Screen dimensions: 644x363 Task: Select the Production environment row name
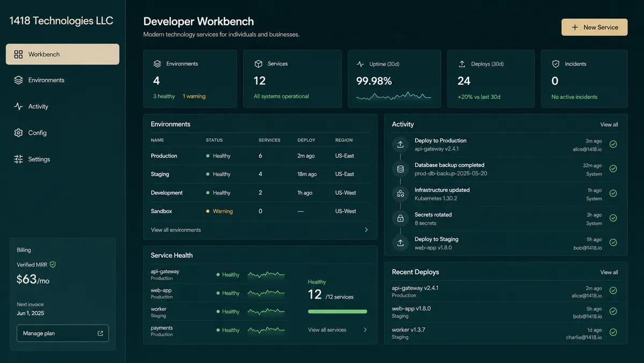164,156
